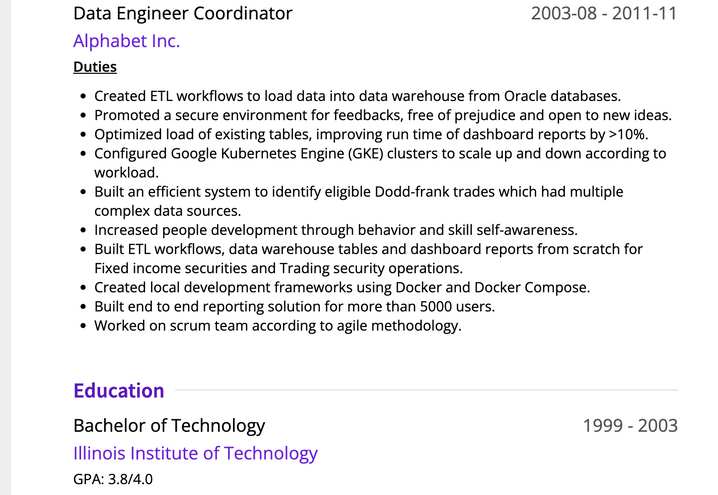Click the Increased people development bullet

(x=336, y=230)
